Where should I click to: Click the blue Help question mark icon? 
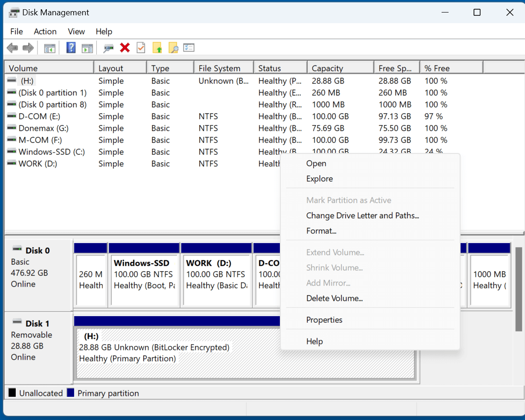point(70,47)
